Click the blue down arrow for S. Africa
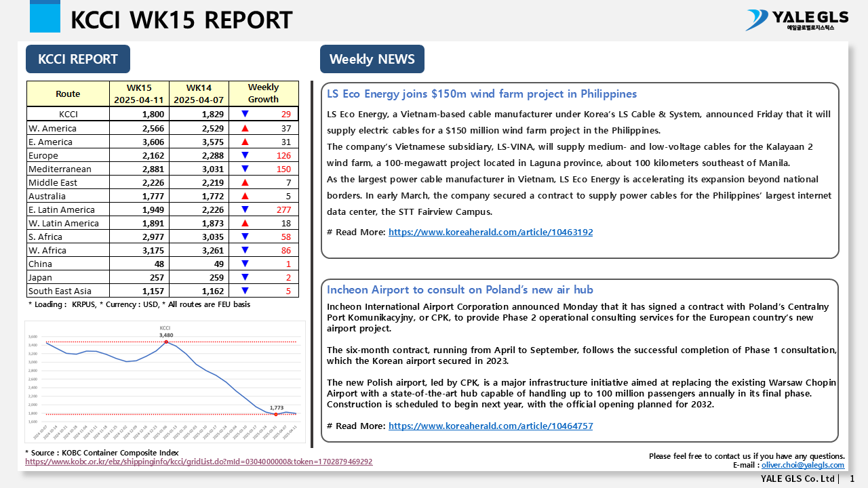Screen dimensions: 868x488 coord(245,237)
